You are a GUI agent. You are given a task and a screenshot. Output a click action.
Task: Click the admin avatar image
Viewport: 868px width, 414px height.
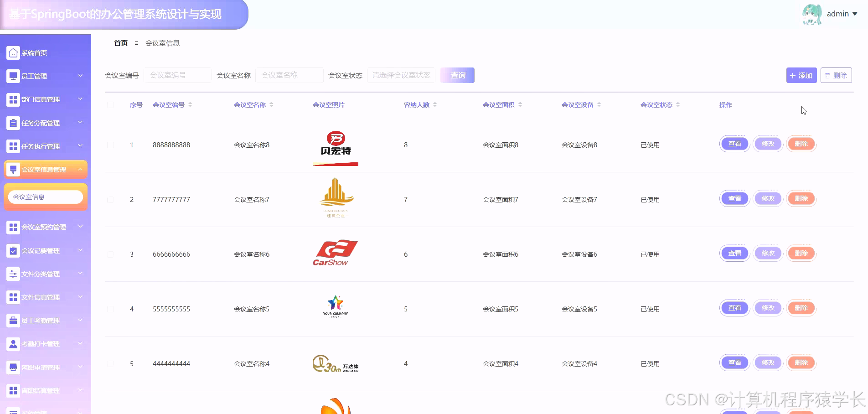pos(812,14)
